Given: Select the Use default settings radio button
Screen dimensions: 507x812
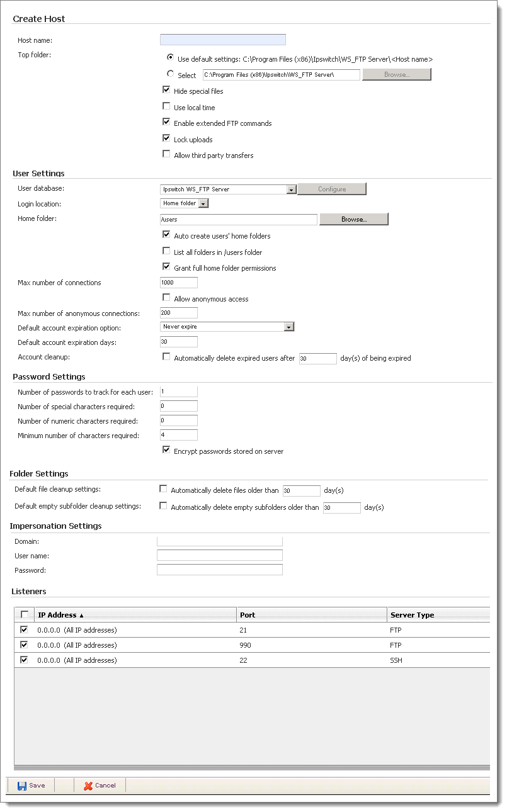Looking at the screenshot, I should tap(171, 59).
